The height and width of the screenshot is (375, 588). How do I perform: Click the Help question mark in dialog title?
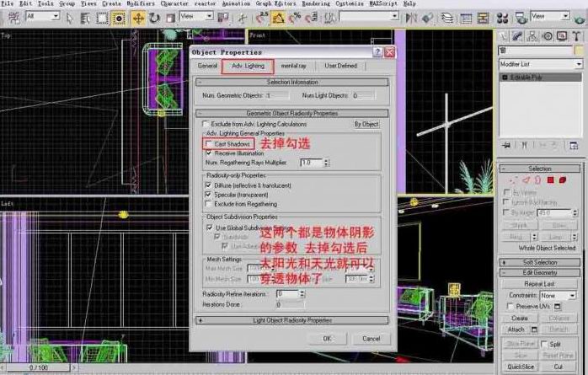click(x=378, y=52)
